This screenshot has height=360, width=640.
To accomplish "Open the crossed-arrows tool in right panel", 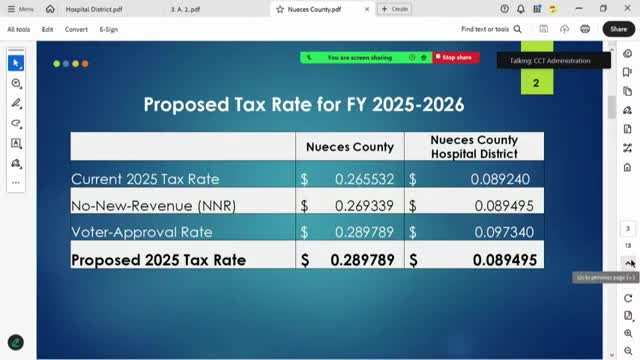I will 627,148.
